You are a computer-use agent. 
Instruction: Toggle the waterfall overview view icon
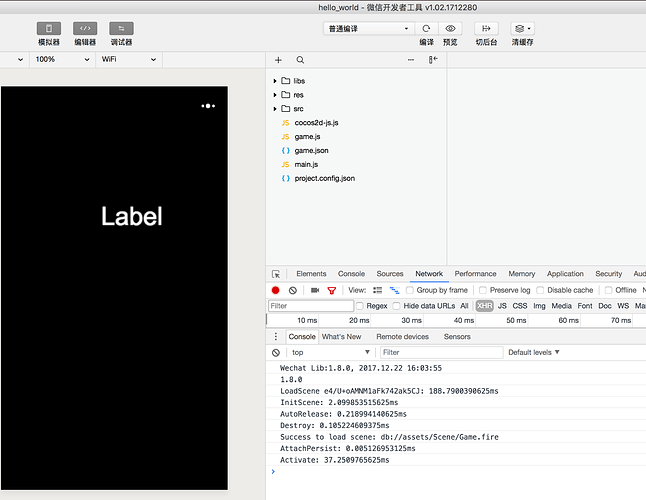click(394, 290)
